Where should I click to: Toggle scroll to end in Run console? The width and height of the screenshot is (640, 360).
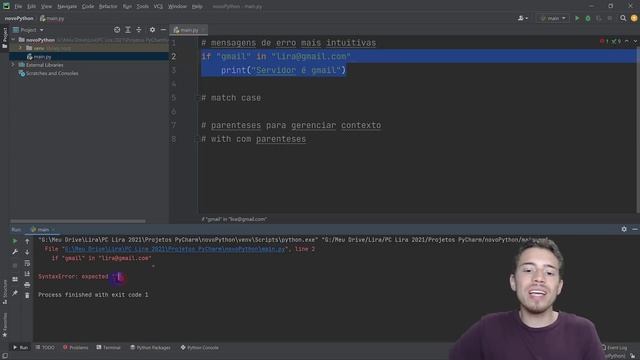[x=27, y=274]
